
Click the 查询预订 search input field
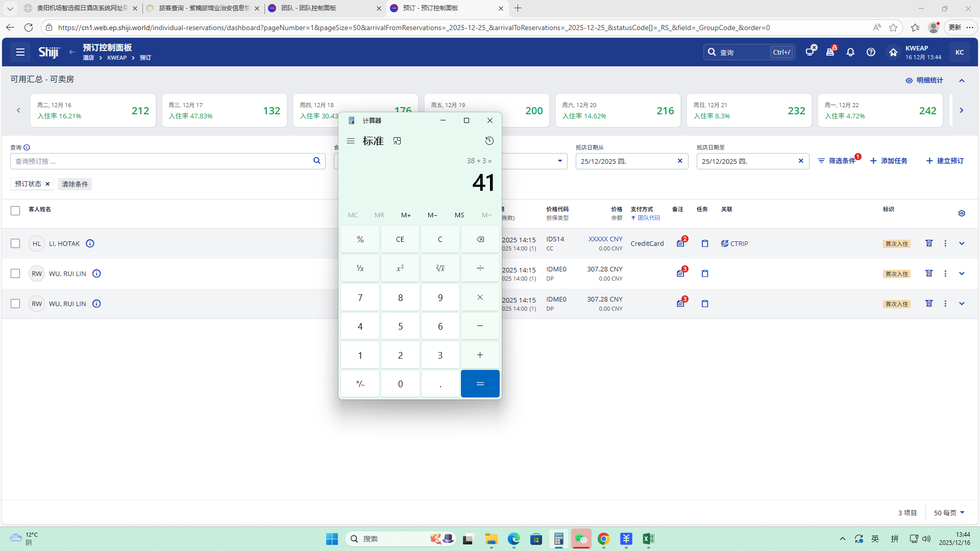coord(161,161)
